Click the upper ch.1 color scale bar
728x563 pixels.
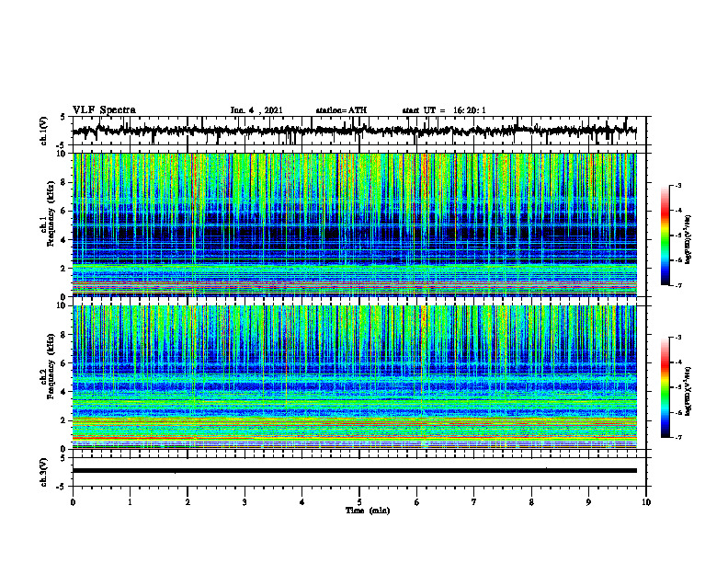pos(665,236)
